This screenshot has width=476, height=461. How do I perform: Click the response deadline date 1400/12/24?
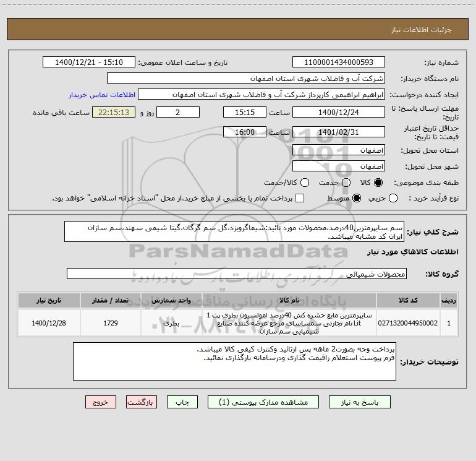point(339,112)
